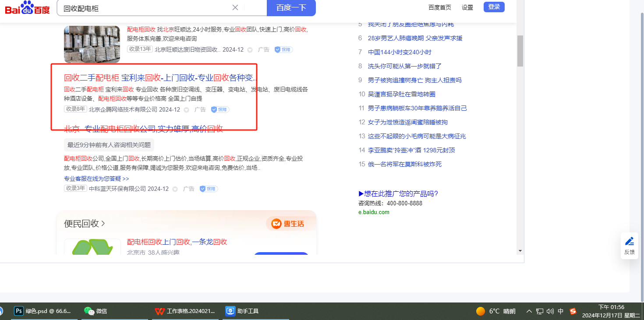
Task: Open hot search 28岁男艺人肺癌晚期 父亲发声求援
Action: point(415,38)
